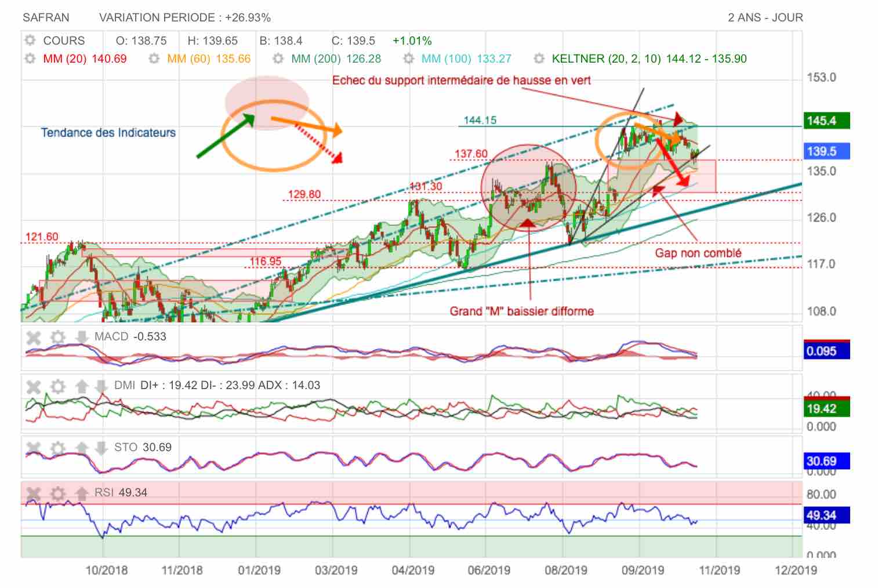The width and height of the screenshot is (878, 588).
Task: Click the blue 49.34 RSI value tag
Action: pos(827,515)
